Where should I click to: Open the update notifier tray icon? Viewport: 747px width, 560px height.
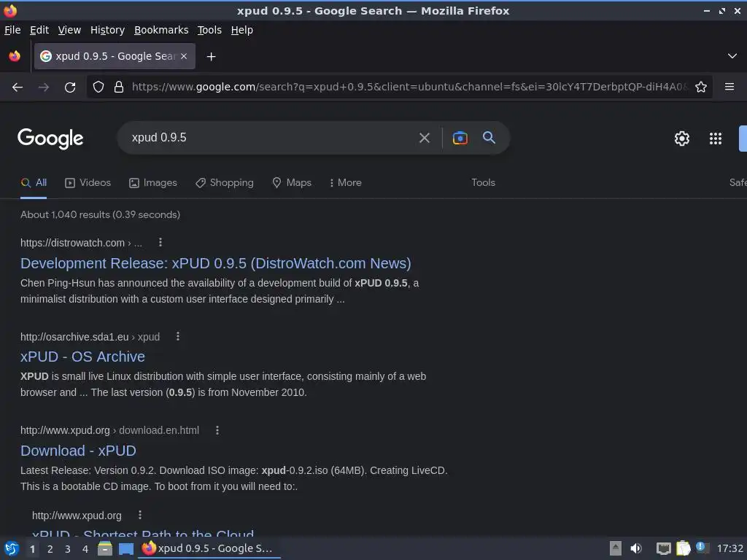[702, 548]
